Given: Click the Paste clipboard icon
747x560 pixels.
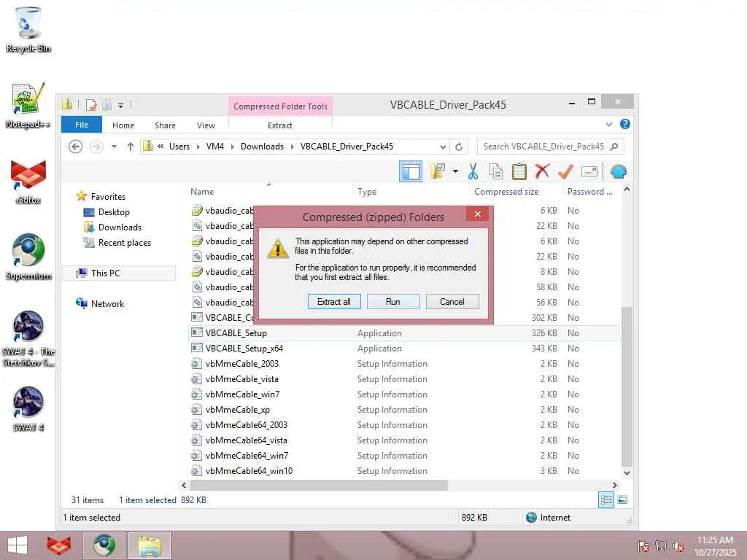Looking at the screenshot, I should click(519, 171).
